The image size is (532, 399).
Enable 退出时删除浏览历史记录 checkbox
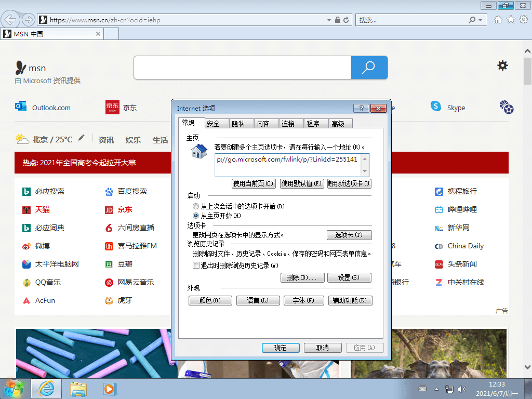point(196,265)
